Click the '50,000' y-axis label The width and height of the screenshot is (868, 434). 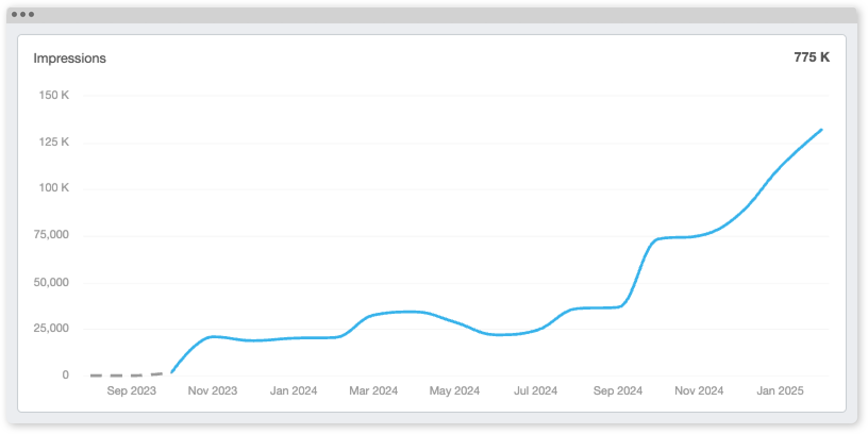pos(51,282)
